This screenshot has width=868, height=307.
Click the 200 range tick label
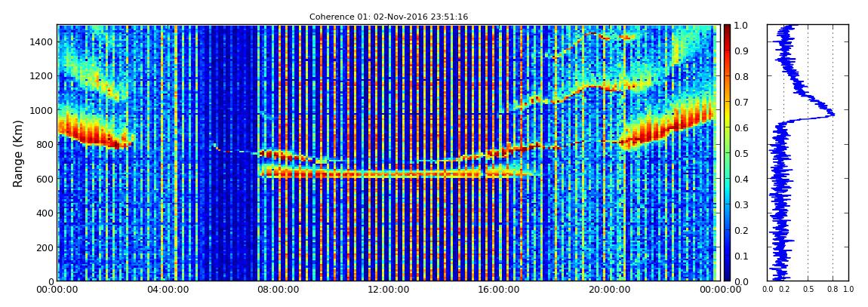click(45, 247)
